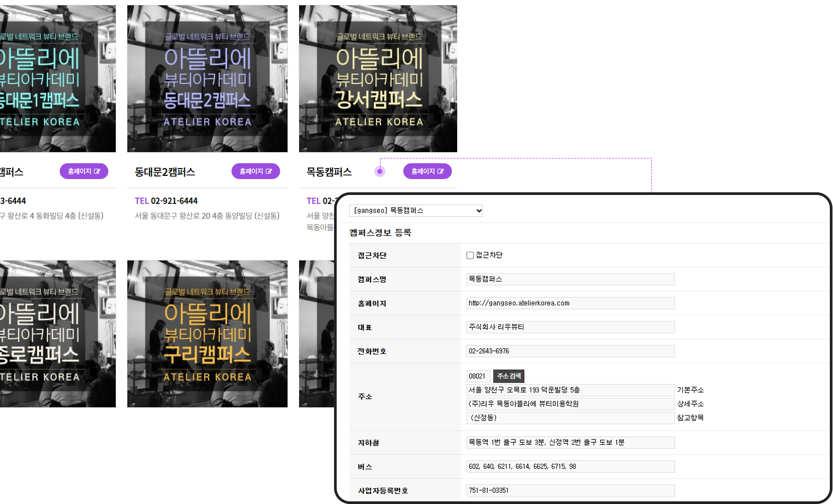
Task: Click the 주소검색 button
Action: tap(508, 376)
